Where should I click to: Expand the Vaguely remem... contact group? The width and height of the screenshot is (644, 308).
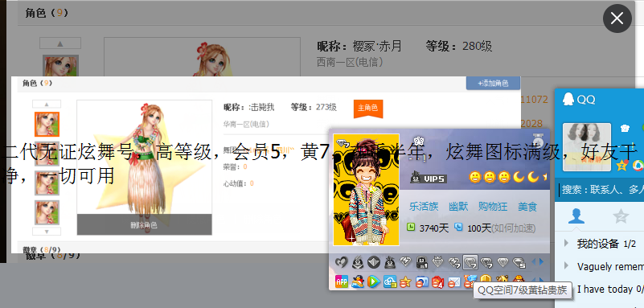pos(567,265)
